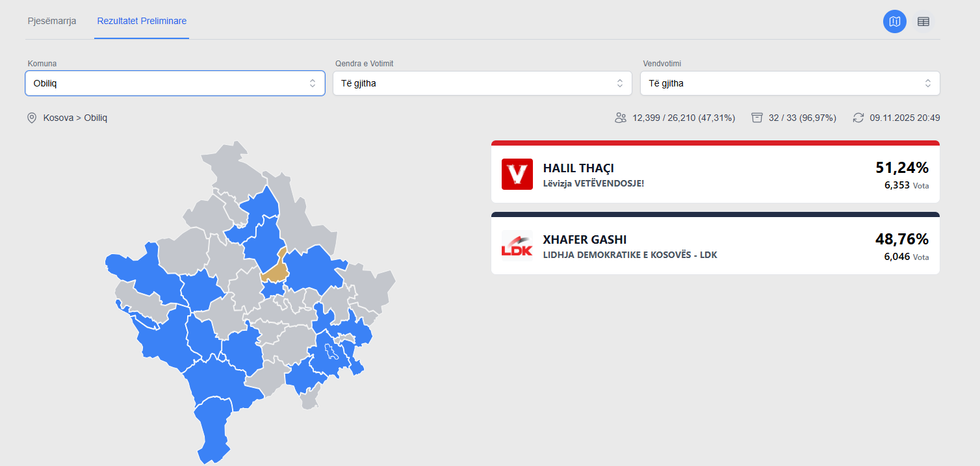
Task: Open the Komuna dropdown
Action: click(x=175, y=83)
